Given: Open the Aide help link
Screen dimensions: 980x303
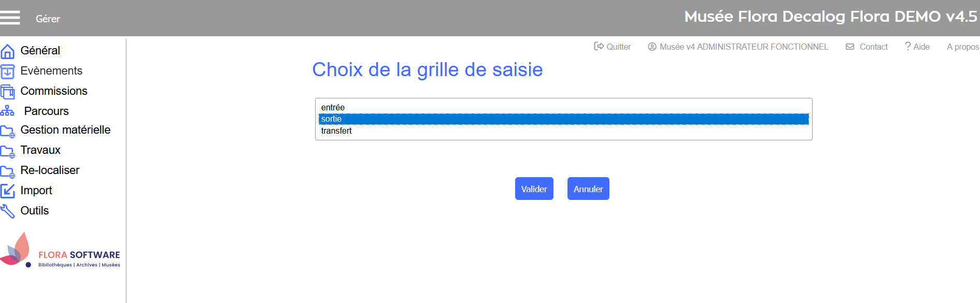Looking at the screenshot, I should (x=917, y=47).
